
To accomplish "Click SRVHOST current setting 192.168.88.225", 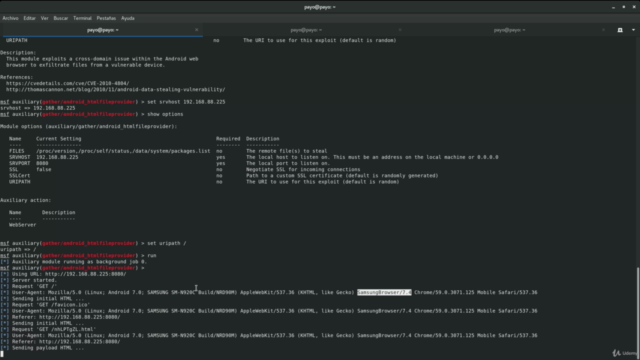I will pos(57,157).
